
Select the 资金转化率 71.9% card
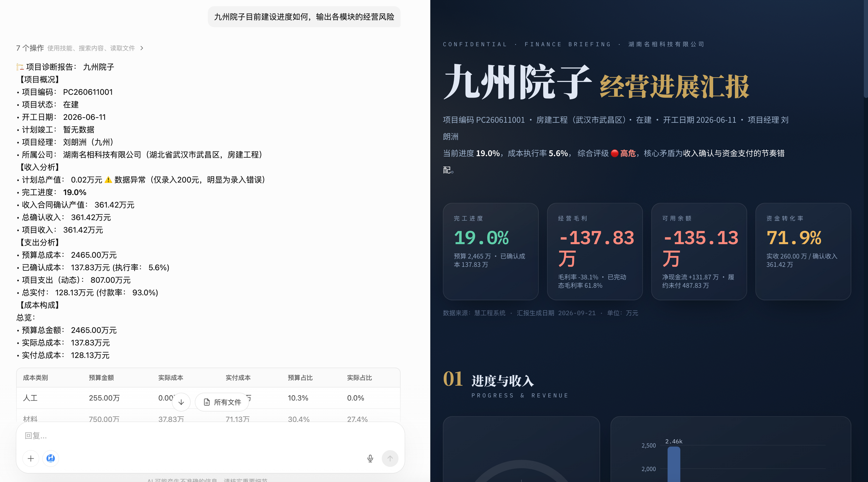(803, 251)
